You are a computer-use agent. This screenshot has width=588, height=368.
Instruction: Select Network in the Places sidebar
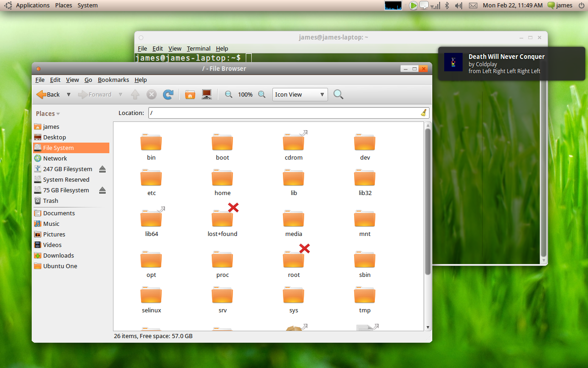click(x=71, y=158)
